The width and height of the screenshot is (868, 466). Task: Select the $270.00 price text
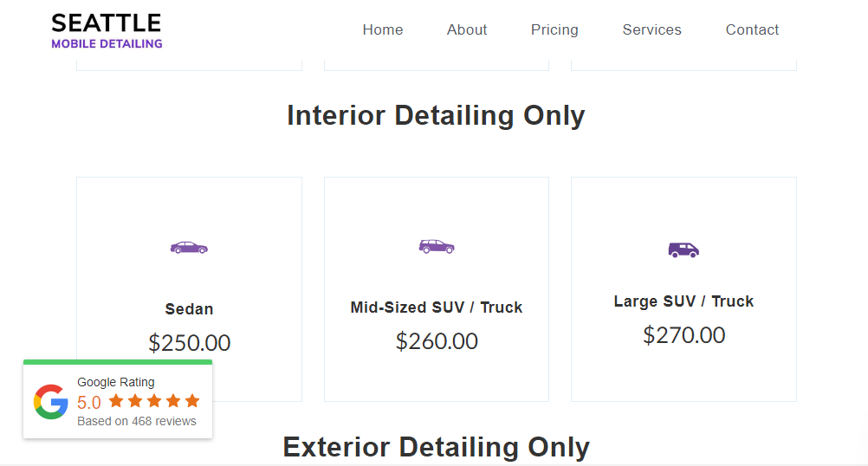[683, 335]
